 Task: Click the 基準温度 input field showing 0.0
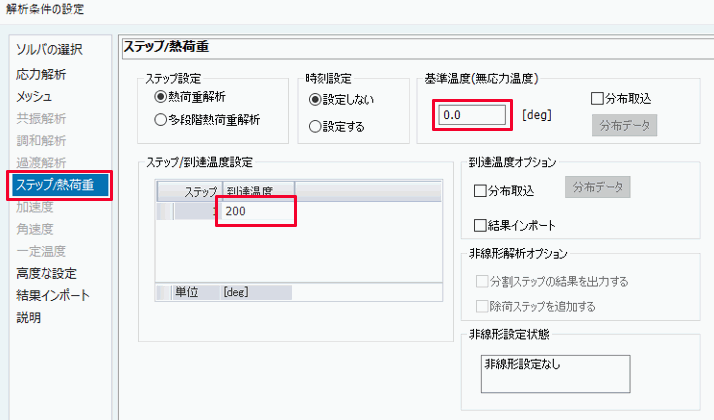pos(470,115)
